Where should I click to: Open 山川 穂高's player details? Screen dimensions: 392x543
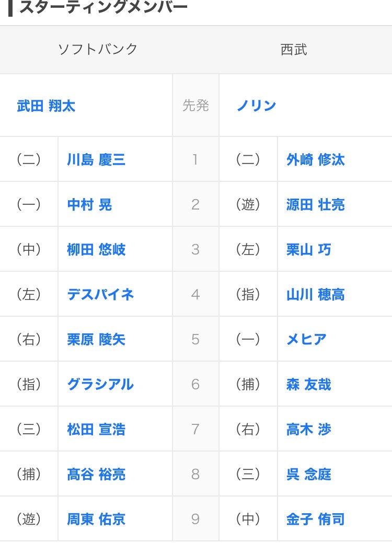click(315, 294)
